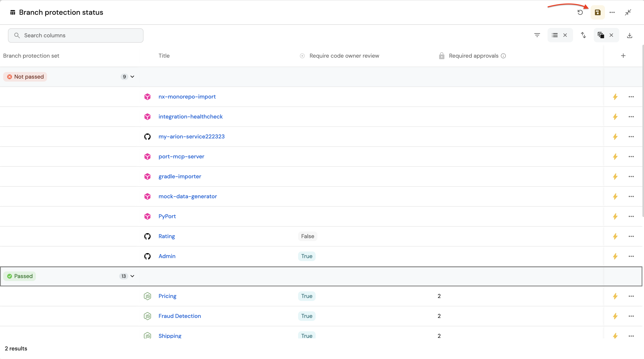Open the widget three-dots menu in header
The height and width of the screenshot is (359, 644).
click(612, 12)
